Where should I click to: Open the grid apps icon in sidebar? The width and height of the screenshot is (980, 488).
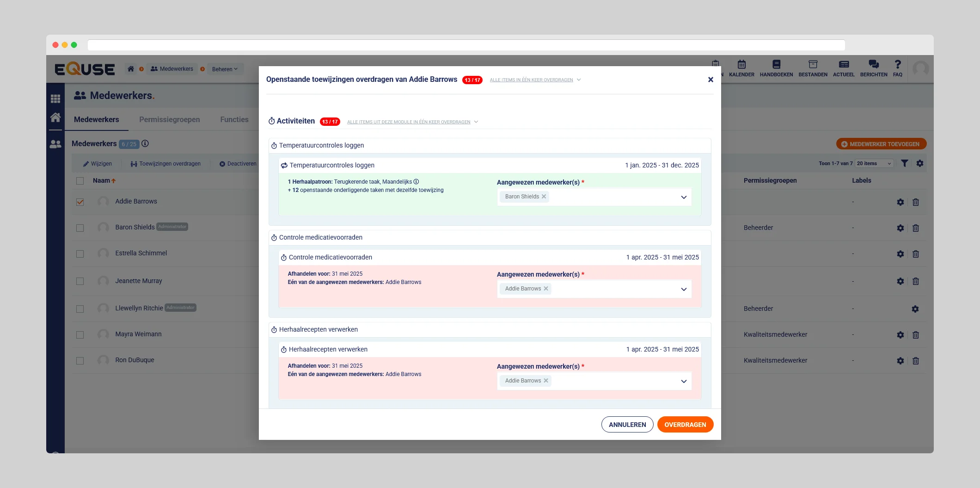pyautogui.click(x=55, y=99)
